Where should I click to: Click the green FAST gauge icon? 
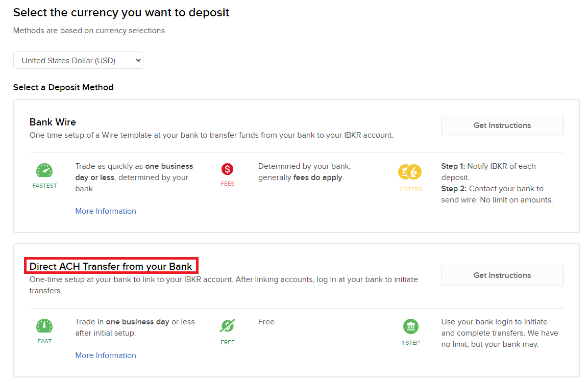point(44,326)
